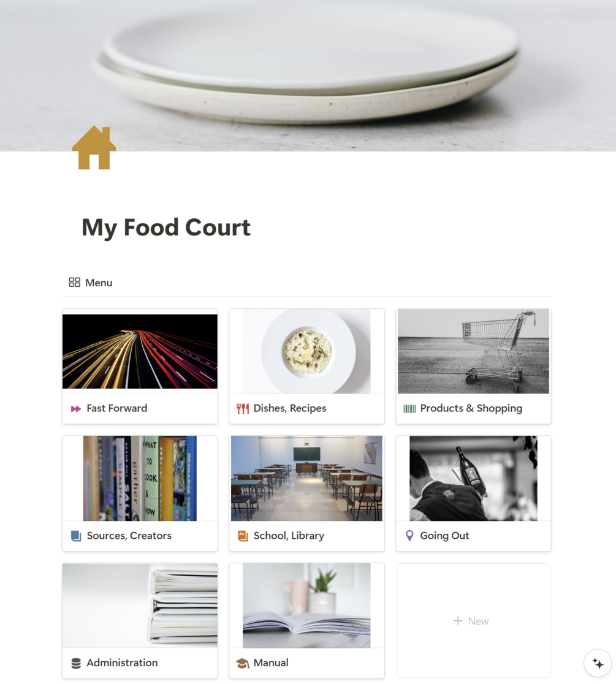Click the My Food Court title

[166, 228]
